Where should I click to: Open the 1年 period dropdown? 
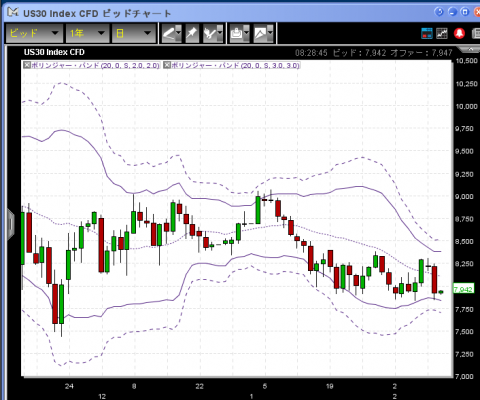pyautogui.click(x=87, y=33)
